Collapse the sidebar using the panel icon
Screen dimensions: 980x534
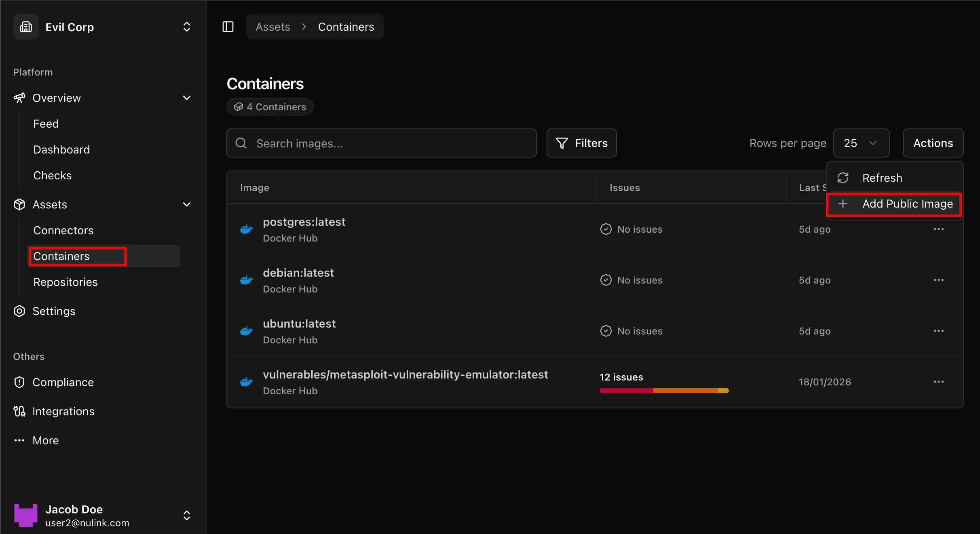[x=228, y=27]
